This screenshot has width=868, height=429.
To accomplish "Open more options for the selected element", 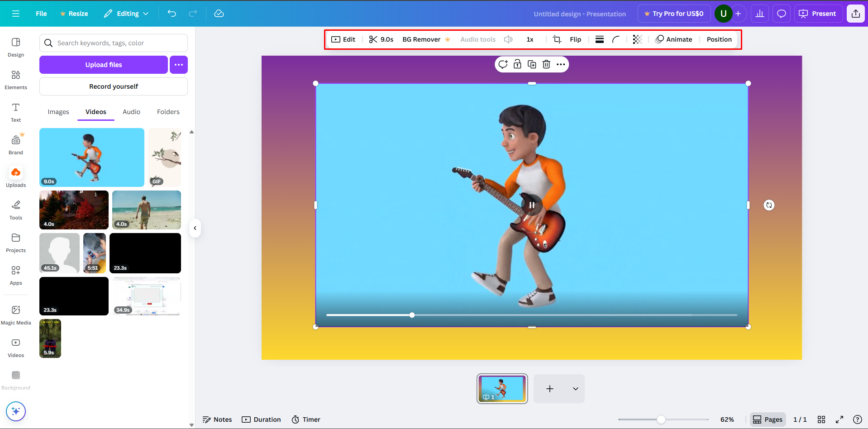I will 561,64.
